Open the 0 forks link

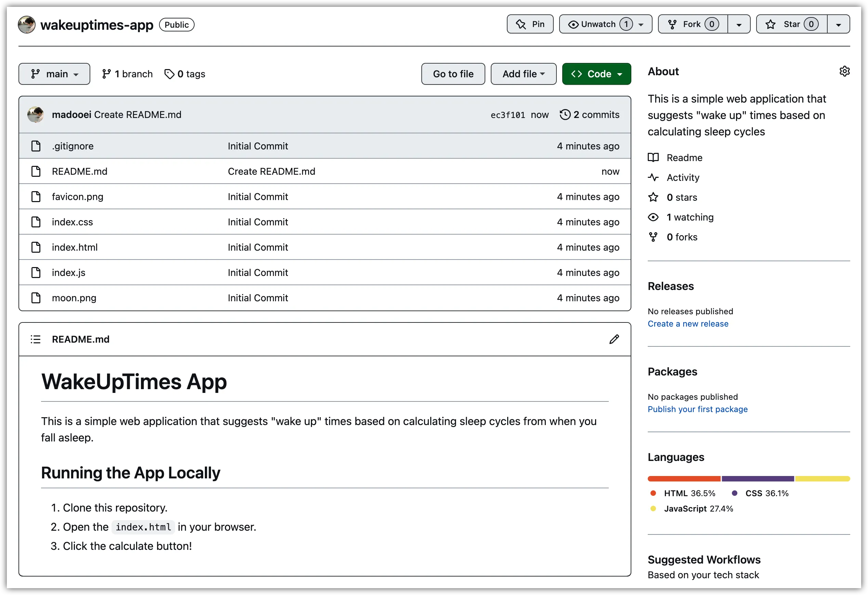pos(682,237)
